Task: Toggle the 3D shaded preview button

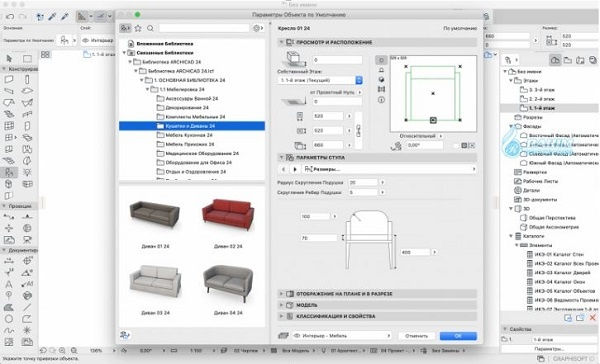Action: point(381,80)
